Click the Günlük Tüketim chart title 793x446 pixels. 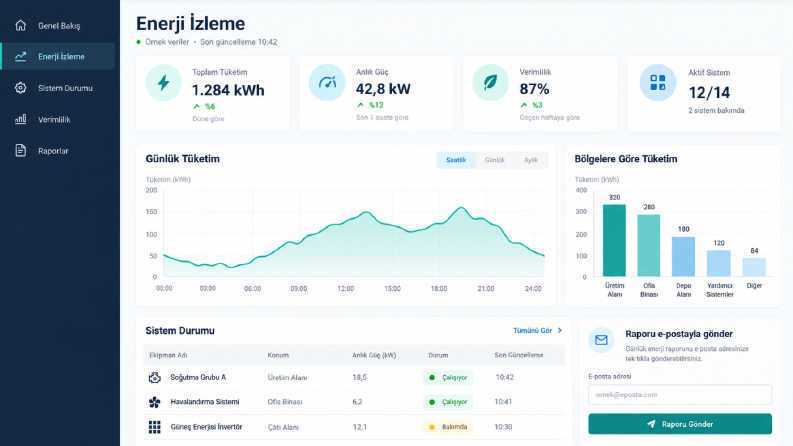coord(183,159)
